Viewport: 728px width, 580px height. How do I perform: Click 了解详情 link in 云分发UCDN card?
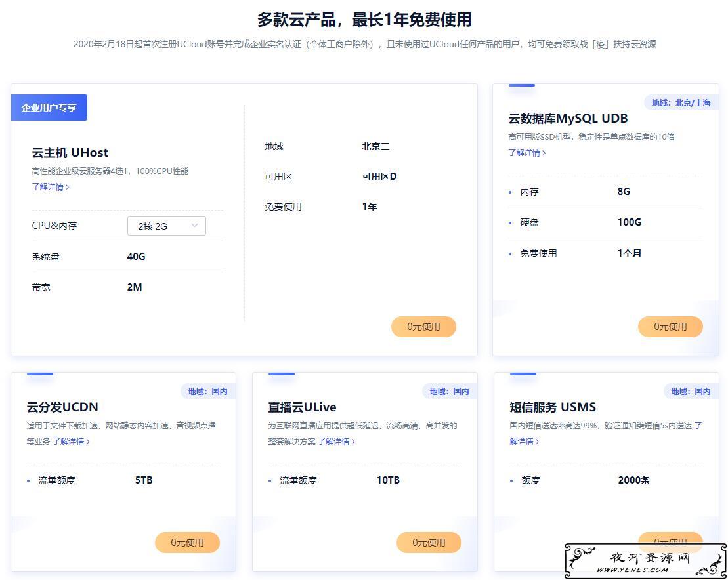tap(71, 442)
